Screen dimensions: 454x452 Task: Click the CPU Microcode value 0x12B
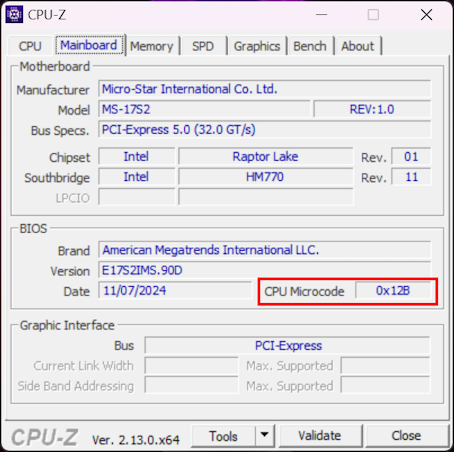[393, 291]
